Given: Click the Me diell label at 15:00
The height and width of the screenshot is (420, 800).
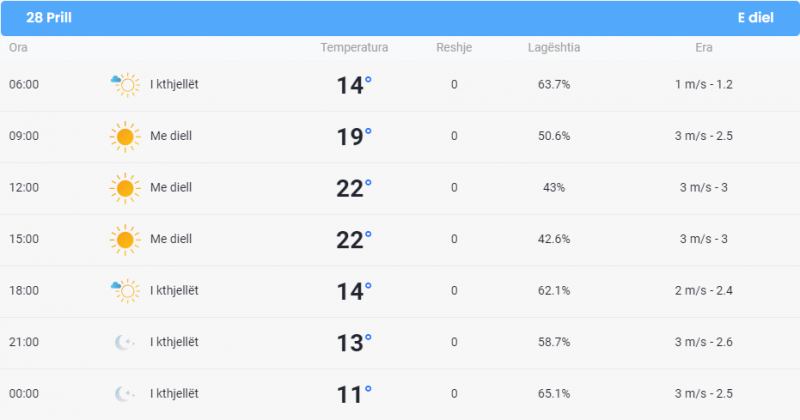Looking at the screenshot, I should [x=171, y=239].
